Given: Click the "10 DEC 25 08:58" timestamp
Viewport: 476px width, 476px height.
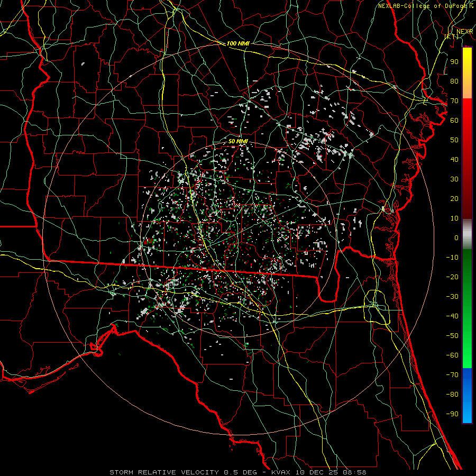Looking at the screenshot, I should pos(331,472).
